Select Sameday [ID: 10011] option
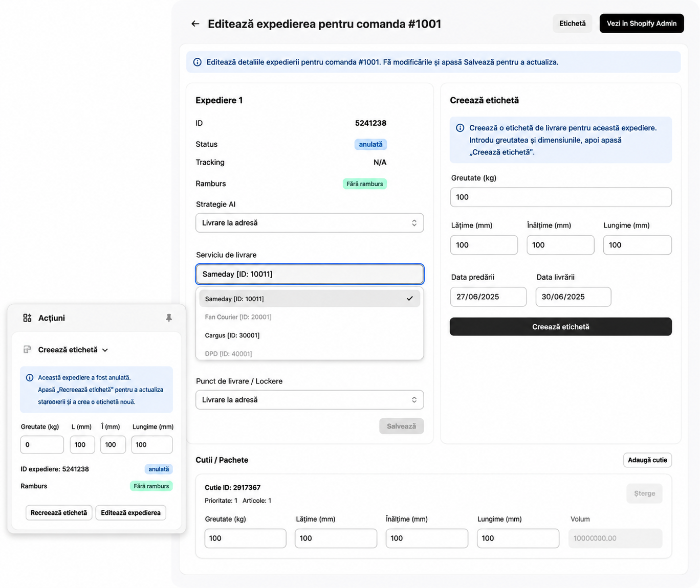 click(310, 299)
